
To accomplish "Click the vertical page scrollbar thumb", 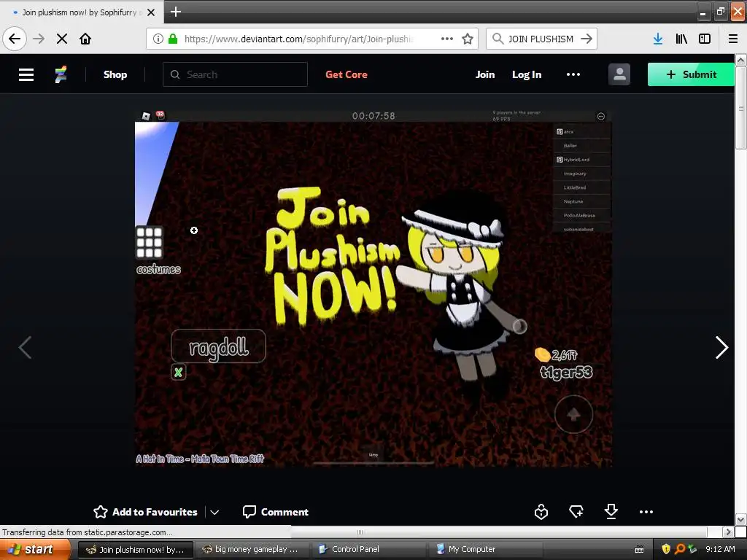I will (x=740, y=108).
